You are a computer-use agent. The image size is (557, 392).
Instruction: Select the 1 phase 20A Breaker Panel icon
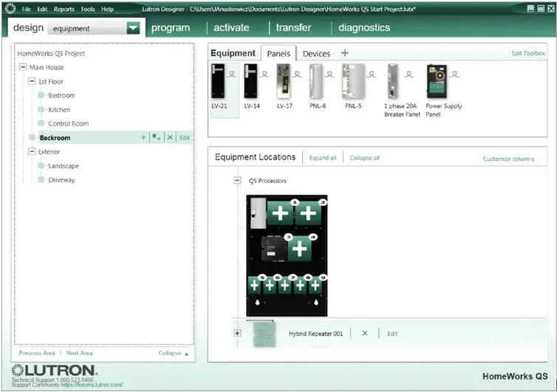[393, 81]
